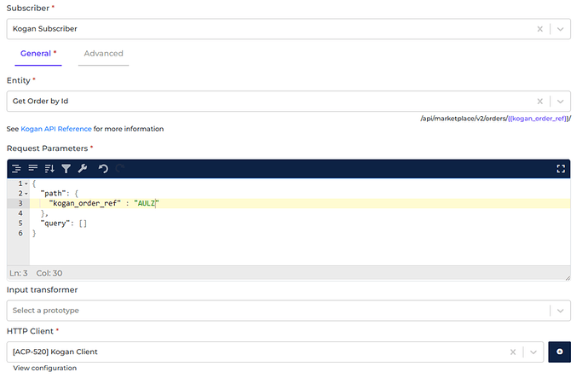
Task: Click the {{kogan_order_ref}} path variable
Action: pos(539,119)
